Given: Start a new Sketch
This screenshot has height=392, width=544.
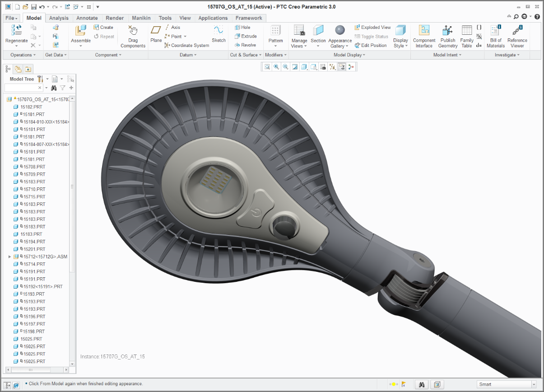Looking at the screenshot, I should click(219, 34).
